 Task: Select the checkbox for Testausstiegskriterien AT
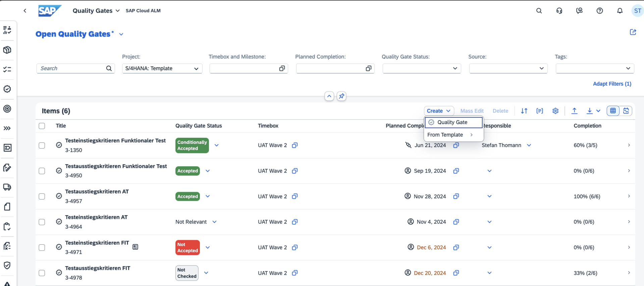click(x=42, y=196)
